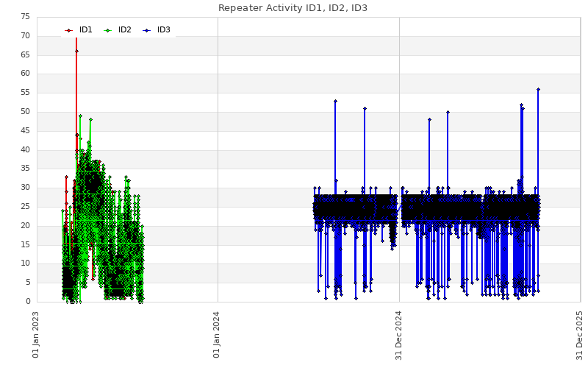Toggle the ID1 series label in legend
Image resolution: width=588 pixels, height=368 pixels.
(x=86, y=30)
